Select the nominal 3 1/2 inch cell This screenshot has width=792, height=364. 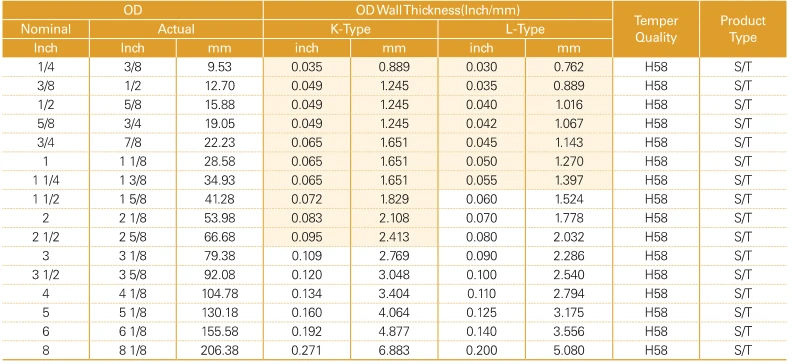click(45, 275)
